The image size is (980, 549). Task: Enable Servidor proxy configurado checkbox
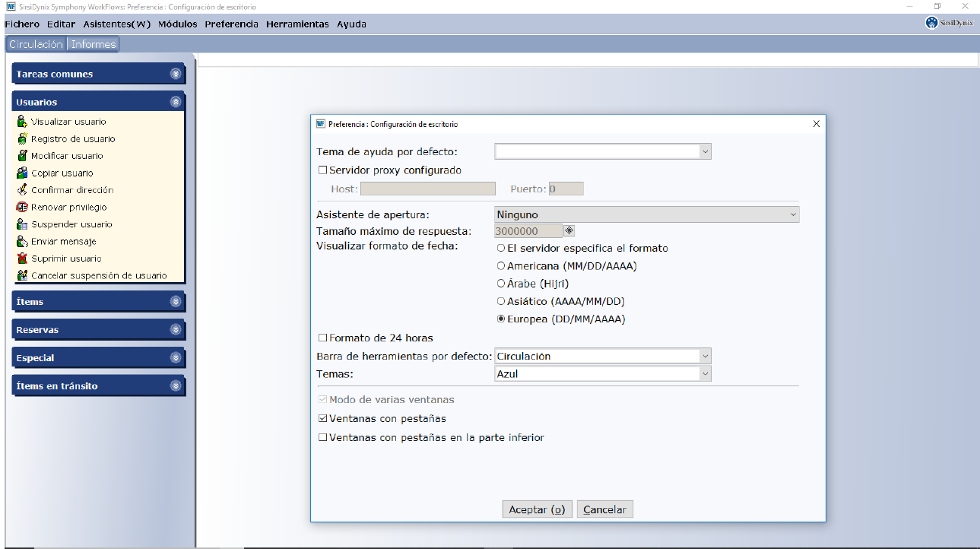coord(323,170)
